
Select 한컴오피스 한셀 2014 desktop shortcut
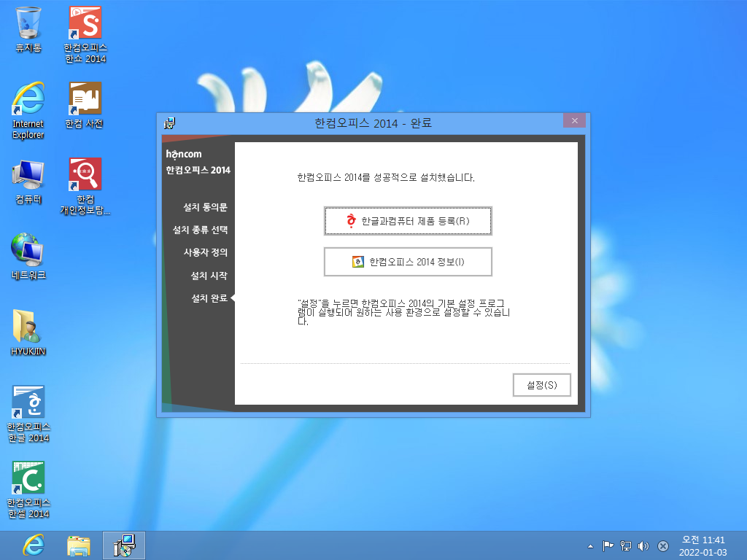[28, 489]
